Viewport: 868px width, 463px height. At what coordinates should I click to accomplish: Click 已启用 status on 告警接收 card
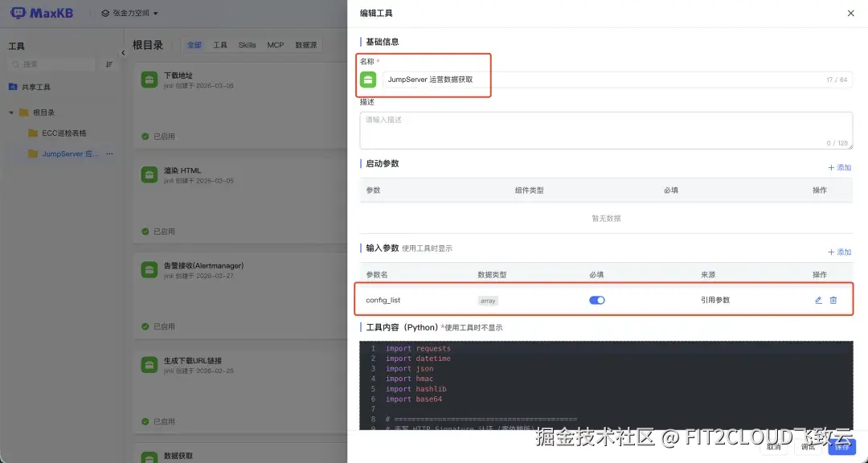(x=158, y=327)
